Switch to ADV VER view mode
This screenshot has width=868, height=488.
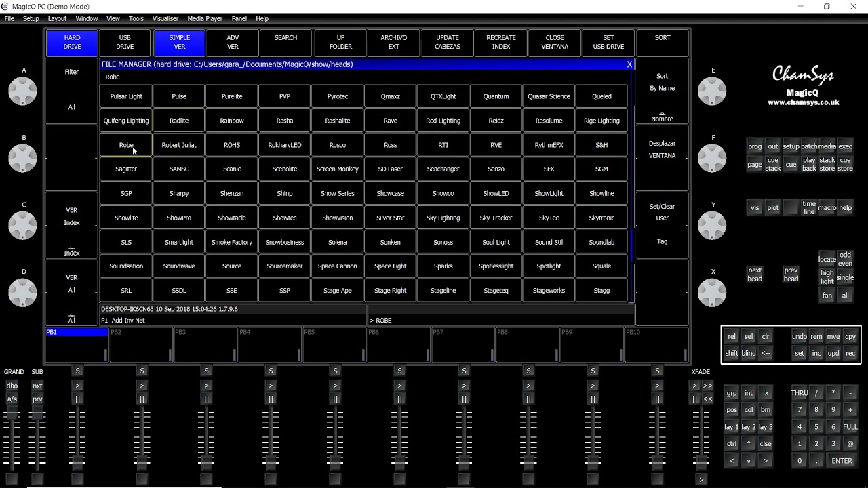[x=233, y=43]
